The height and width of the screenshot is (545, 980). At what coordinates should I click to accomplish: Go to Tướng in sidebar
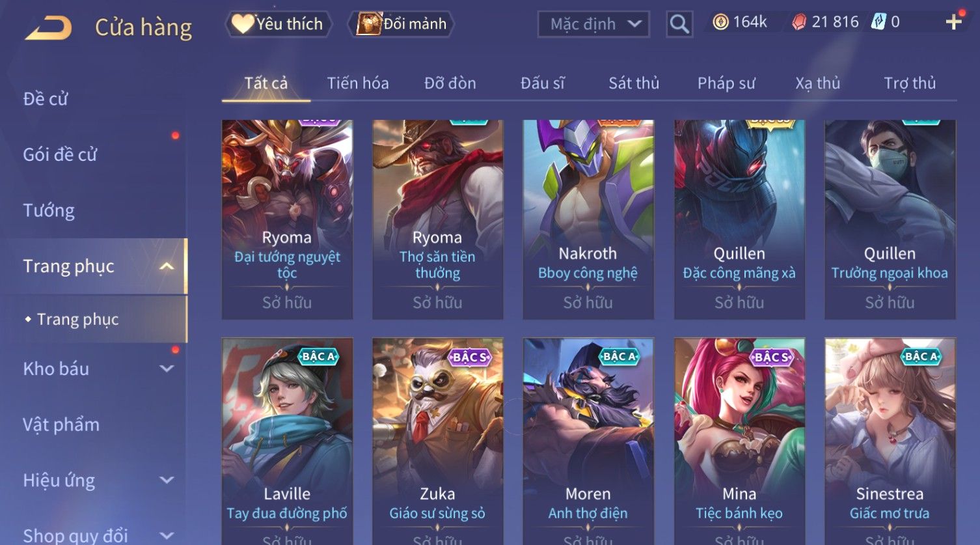(49, 210)
